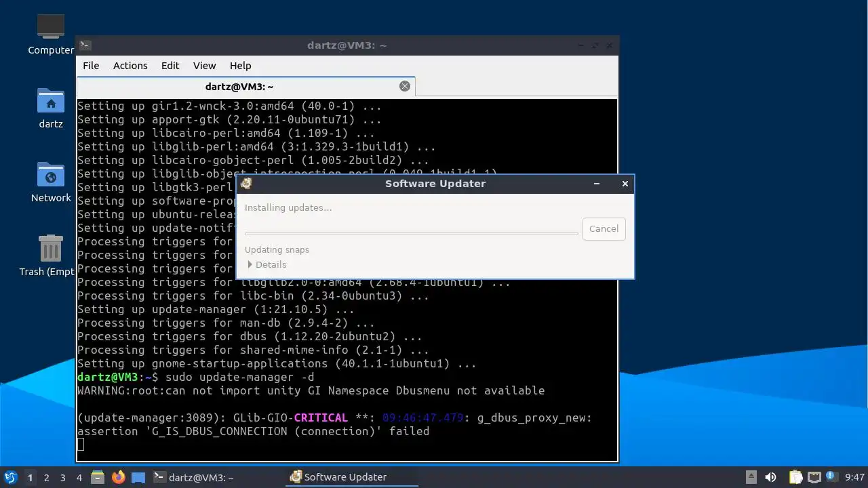
Task: Click the pink CRITICAL word in terminal
Action: click(321, 418)
